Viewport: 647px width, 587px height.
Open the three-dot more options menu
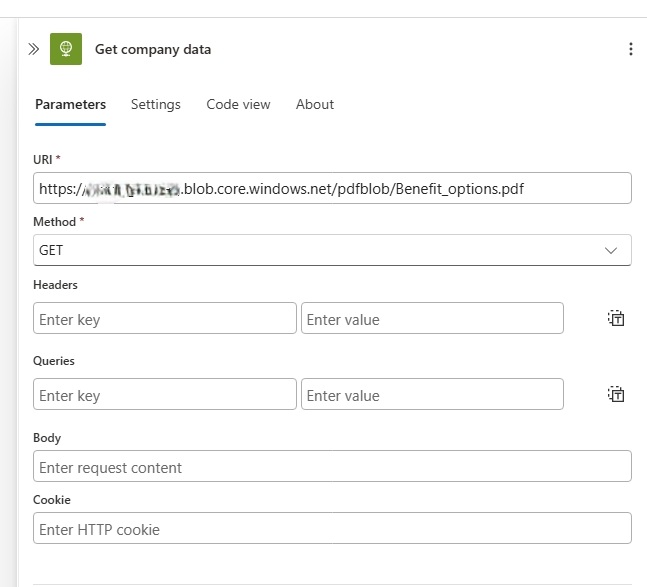click(630, 49)
